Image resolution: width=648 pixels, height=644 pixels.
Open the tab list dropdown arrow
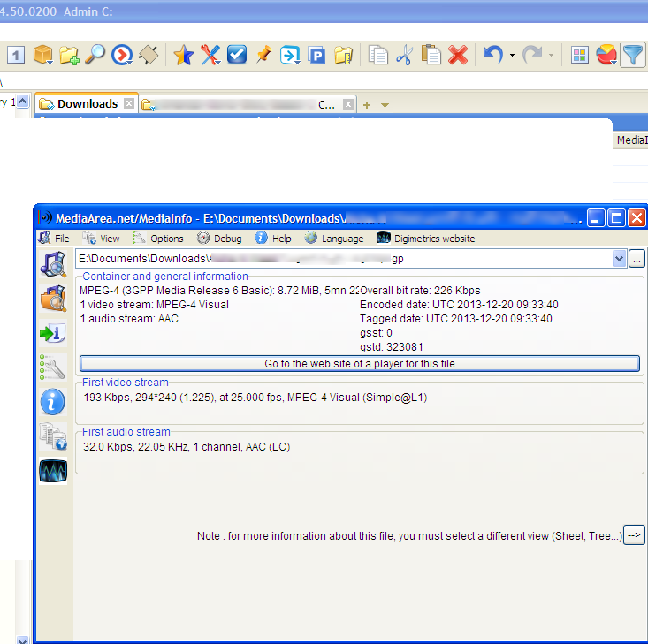385,105
